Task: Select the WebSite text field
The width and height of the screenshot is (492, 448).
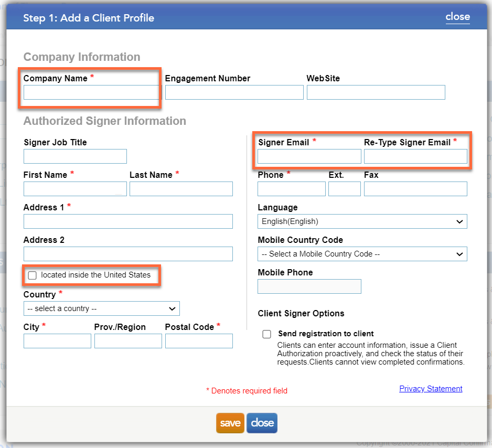Action: coord(376,93)
